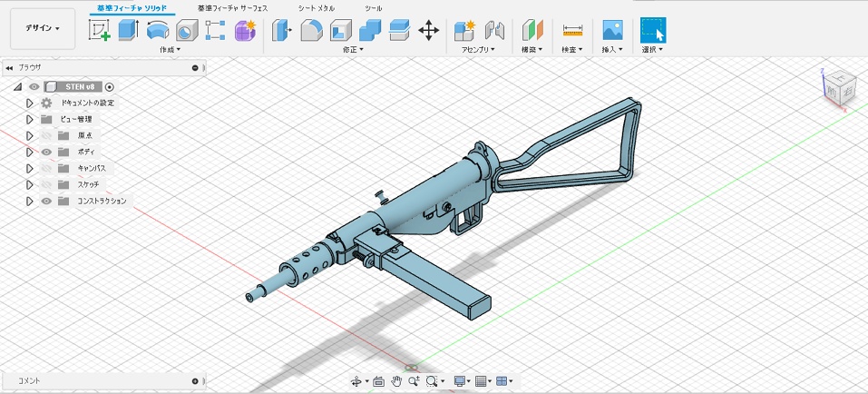The width and height of the screenshot is (868, 394).
Task: Click the Orbit navigation icon
Action: coord(356,381)
